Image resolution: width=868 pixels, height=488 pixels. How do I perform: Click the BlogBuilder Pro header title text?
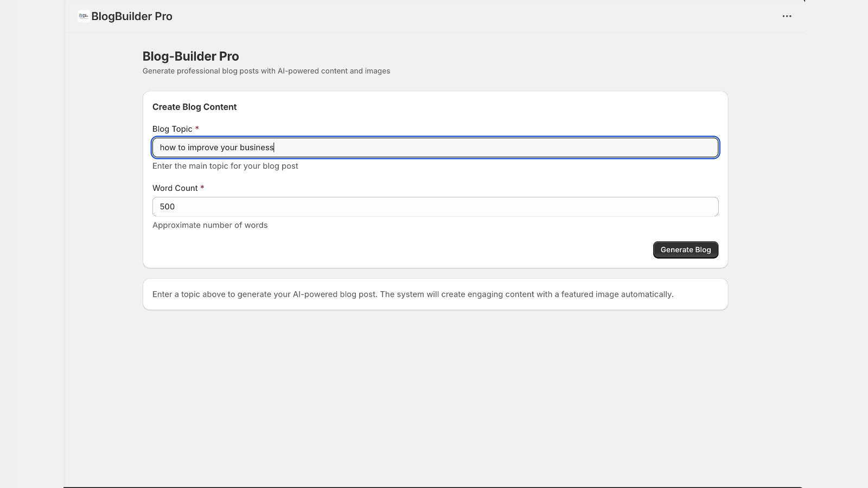(x=132, y=16)
